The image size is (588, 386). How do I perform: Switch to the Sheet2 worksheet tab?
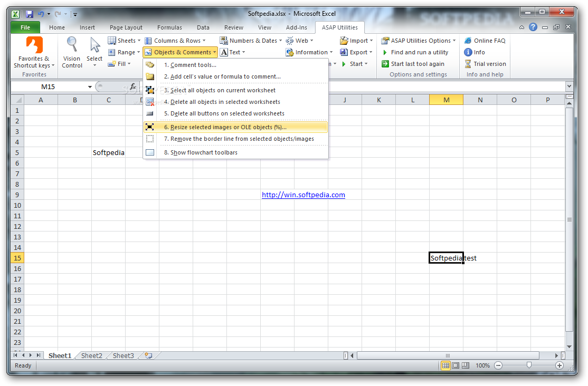[x=91, y=355]
